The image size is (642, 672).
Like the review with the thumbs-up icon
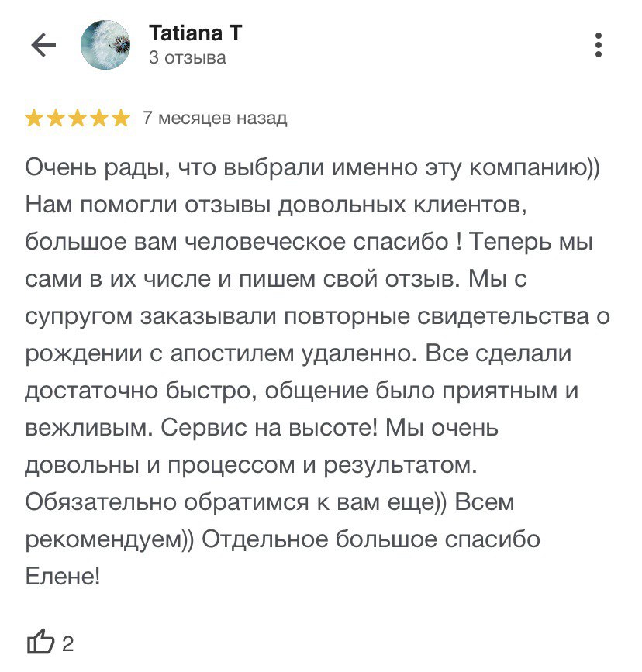[40, 642]
